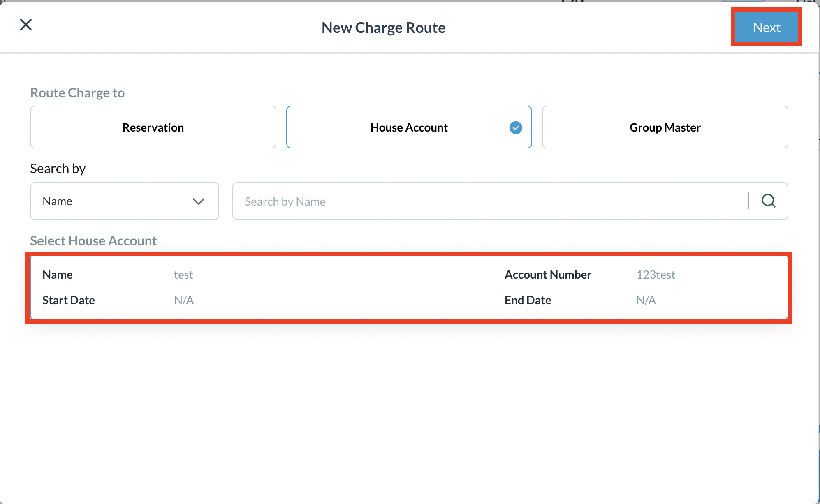Click the Route Charge to label
The height and width of the screenshot is (504, 820).
coord(77,93)
